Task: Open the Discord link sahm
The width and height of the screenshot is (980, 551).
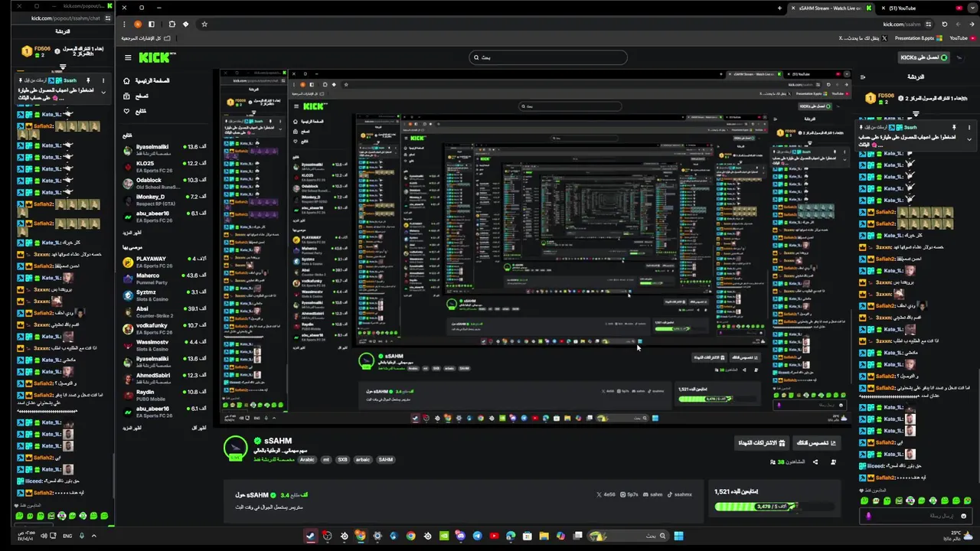Action: (653, 494)
